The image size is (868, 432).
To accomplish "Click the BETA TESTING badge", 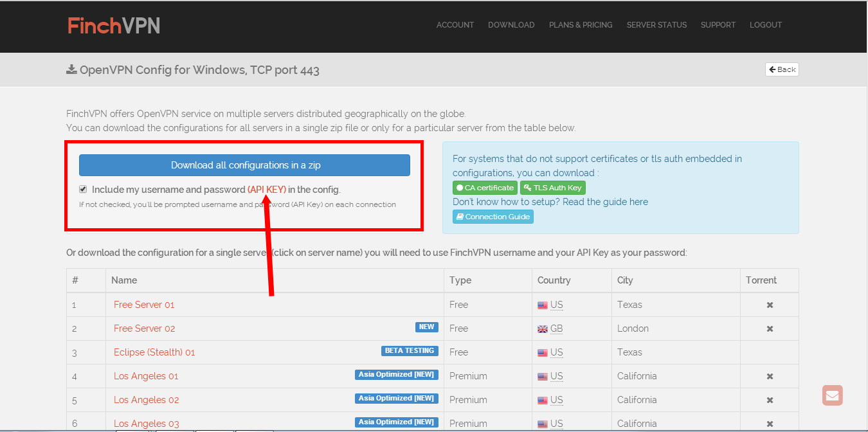I will (410, 351).
